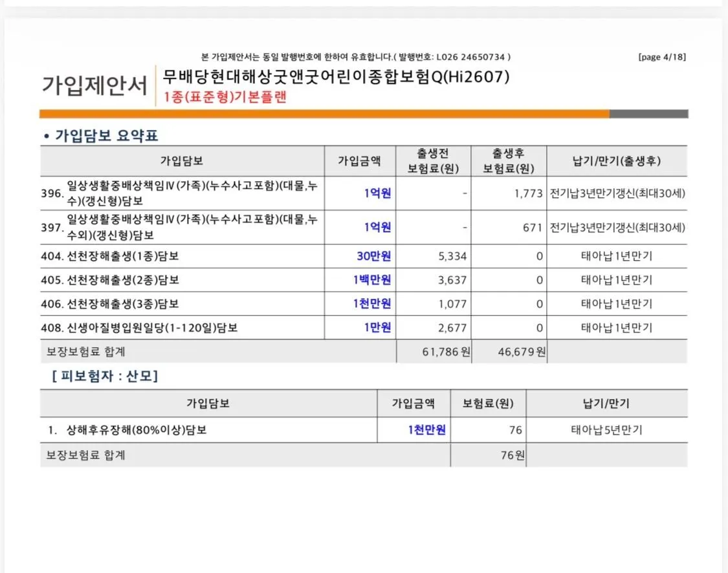Screen dimensions: 728x573
Task: Click the '1억원' amount in row 397
Action: pos(377,228)
